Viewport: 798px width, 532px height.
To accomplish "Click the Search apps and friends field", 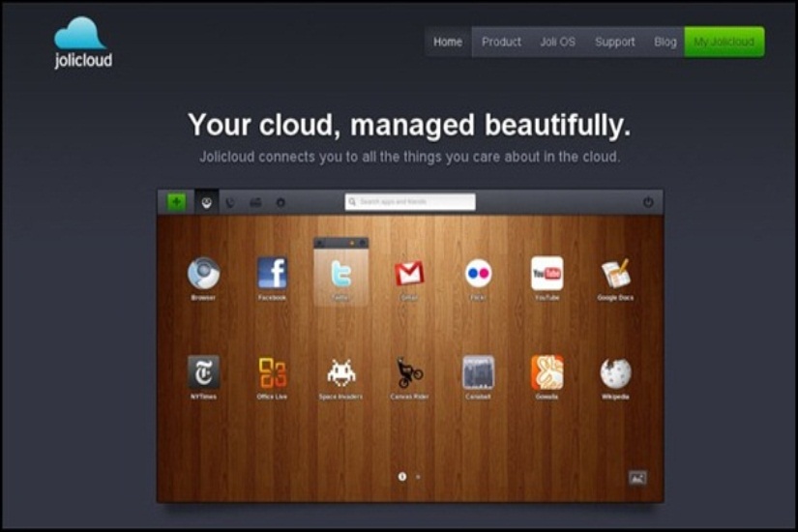I will [410, 201].
